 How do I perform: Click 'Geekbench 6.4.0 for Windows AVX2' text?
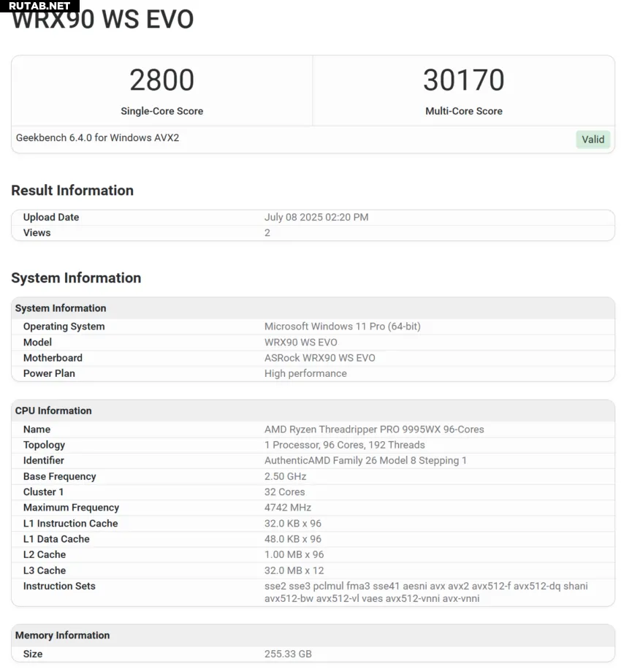97,137
